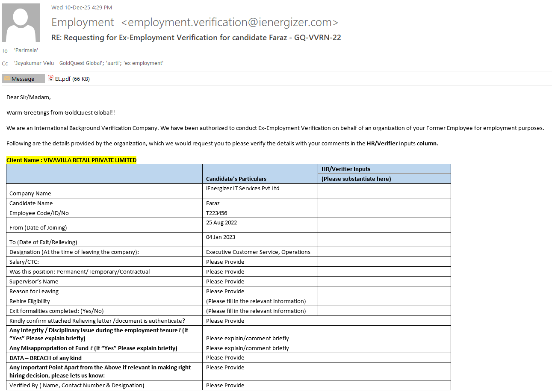The width and height of the screenshot is (552, 392).
Task: Click HR/Verifier input cell for Employee Code
Action: (x=384, y=213)
